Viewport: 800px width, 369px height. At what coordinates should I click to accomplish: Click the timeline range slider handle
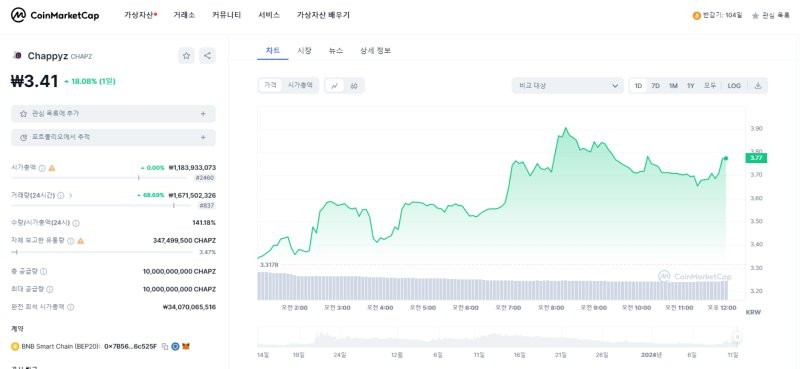tap(737, 337)
